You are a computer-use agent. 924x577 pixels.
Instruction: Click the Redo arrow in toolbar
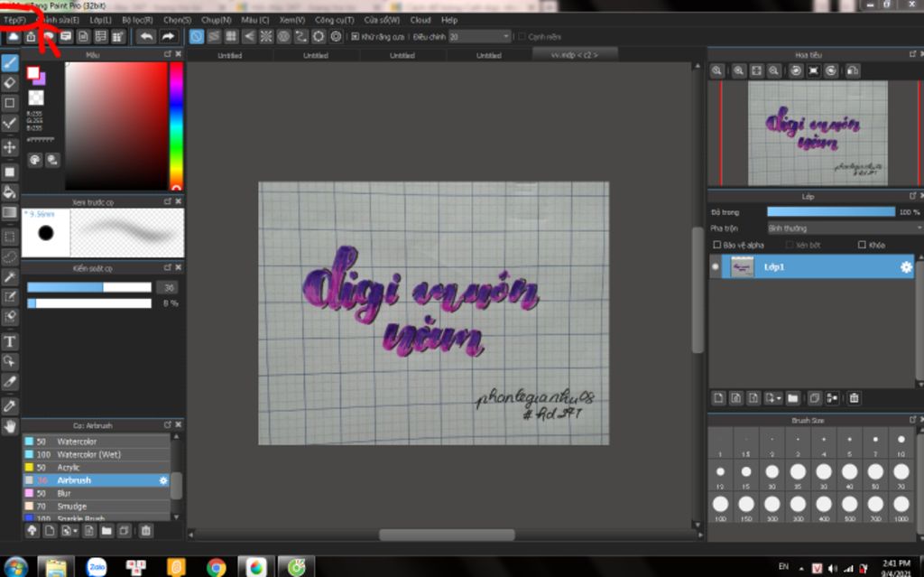[x=168, y=37]
